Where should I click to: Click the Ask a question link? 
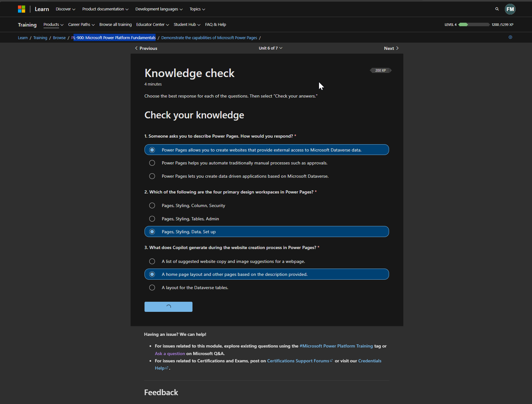[170, 353]
